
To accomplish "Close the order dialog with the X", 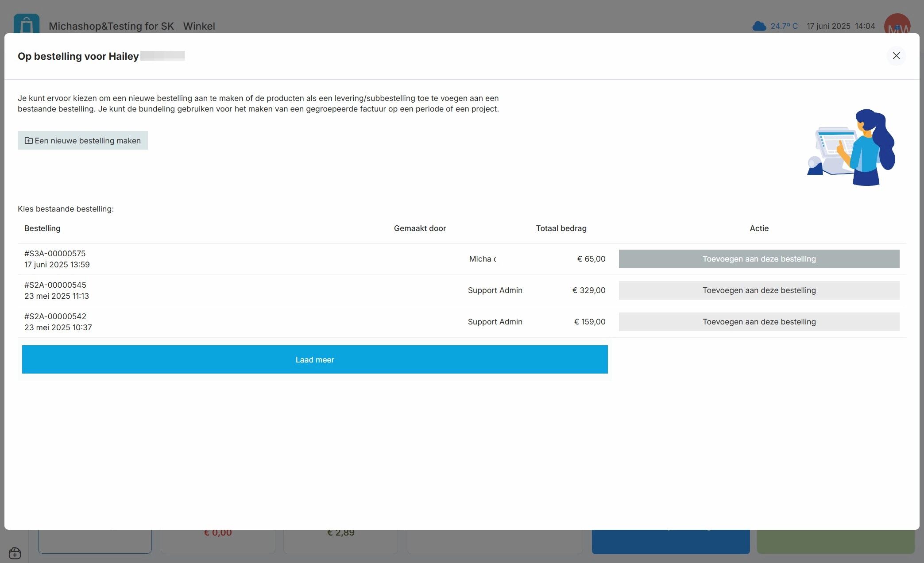I will (x=896, y=56).
